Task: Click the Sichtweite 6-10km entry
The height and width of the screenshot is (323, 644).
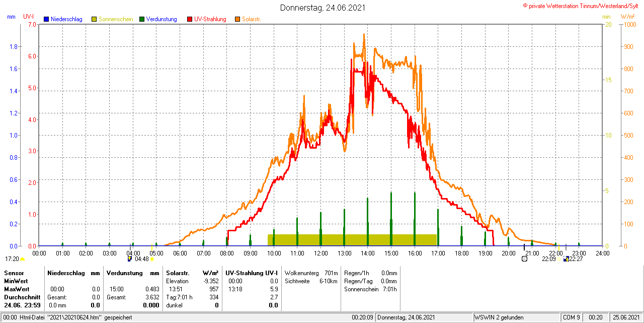Action: (x=311, y=281)
